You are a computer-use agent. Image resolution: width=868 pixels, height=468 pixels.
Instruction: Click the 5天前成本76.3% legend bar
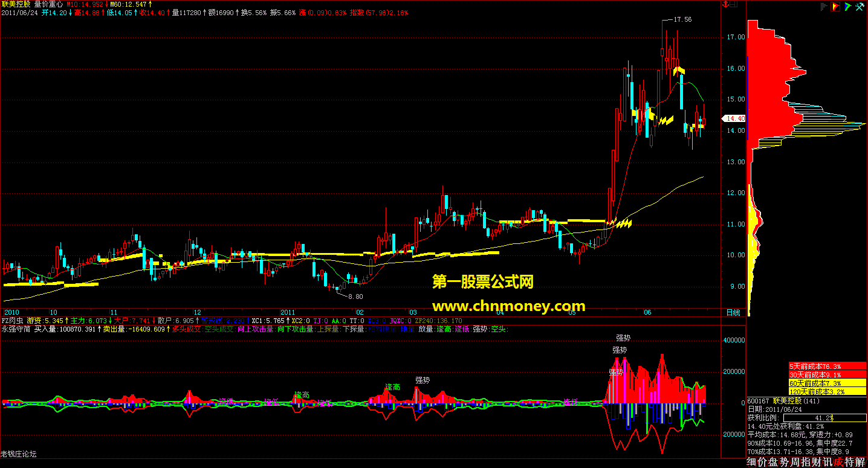[x=827, y=366]
